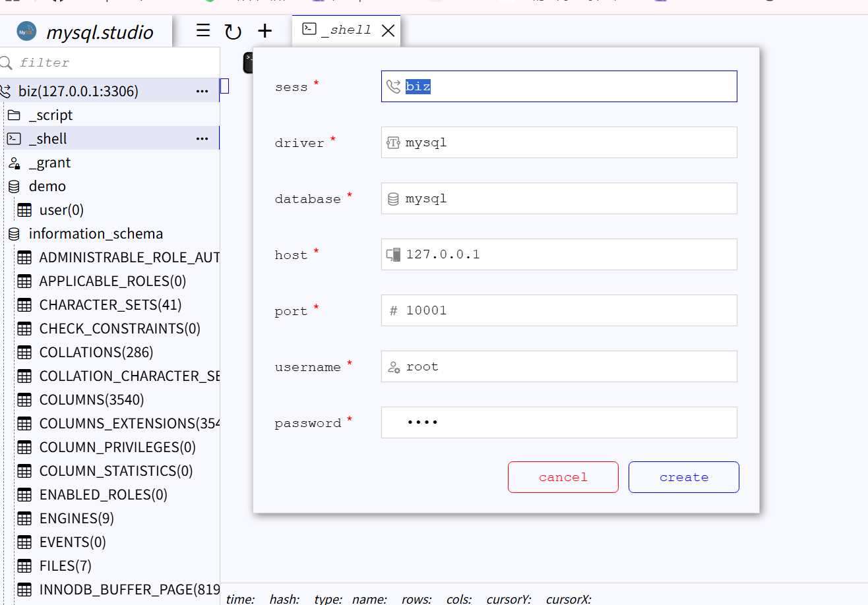868x605 pixels.
Task: Click the mysql.studio logo icon
Action: 27,32
